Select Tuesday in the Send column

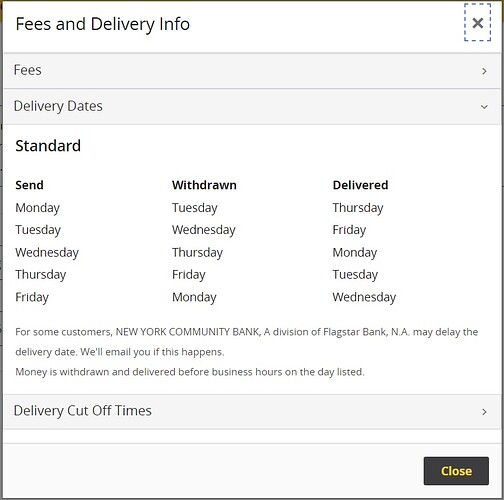click(x=38, y=230)
